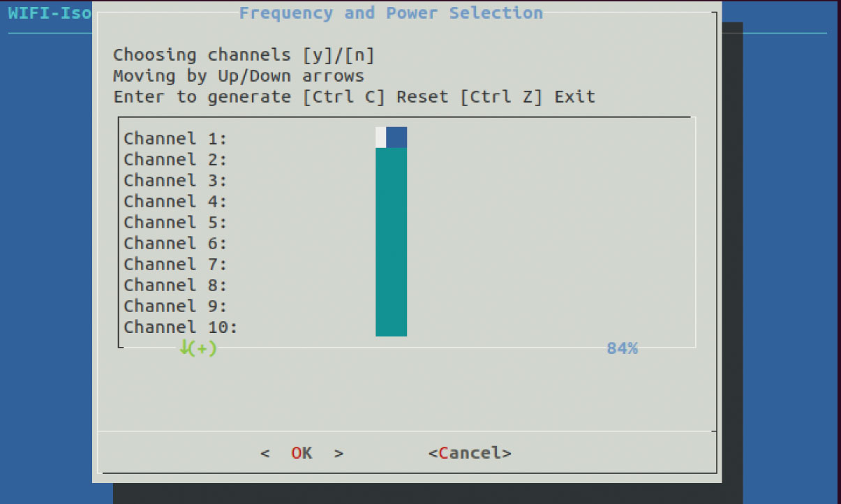Select the Channel 6 input field
The height and width of the screenshot is (504, 841).
click(x=391, y=243)
